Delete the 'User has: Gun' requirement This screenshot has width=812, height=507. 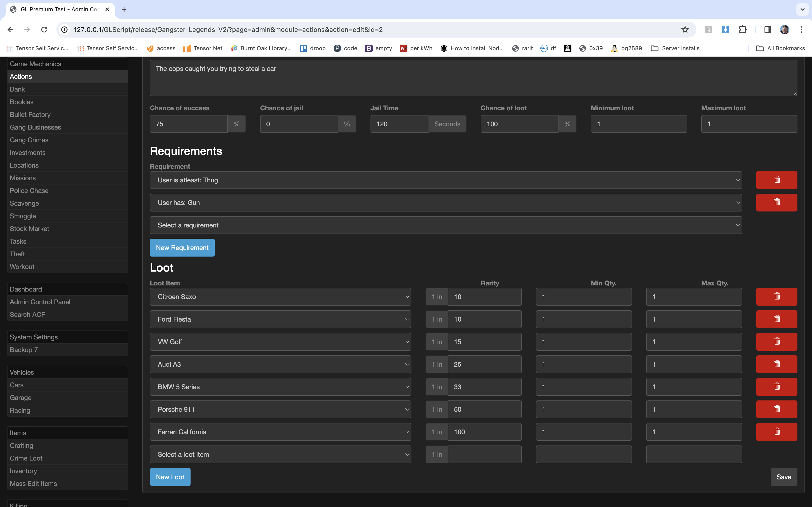[777, 203]
